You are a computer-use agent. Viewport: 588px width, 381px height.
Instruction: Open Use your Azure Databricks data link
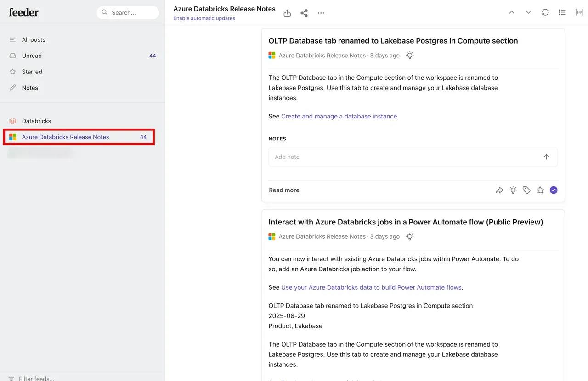371,288
